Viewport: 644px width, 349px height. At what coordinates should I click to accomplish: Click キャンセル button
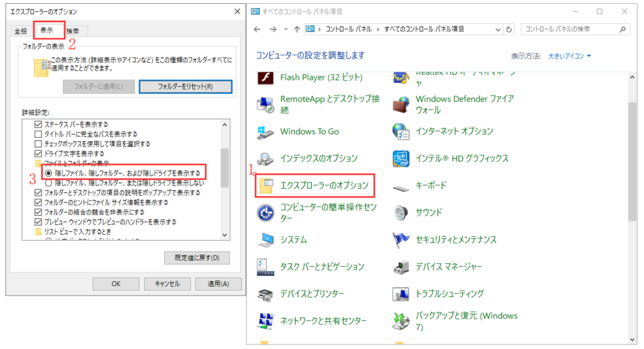[167, 284]
